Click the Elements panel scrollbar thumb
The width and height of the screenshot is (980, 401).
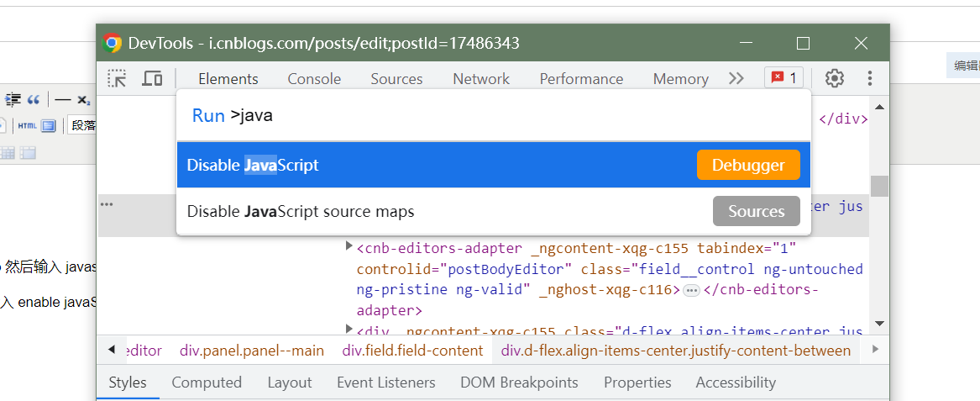point(879,186)
